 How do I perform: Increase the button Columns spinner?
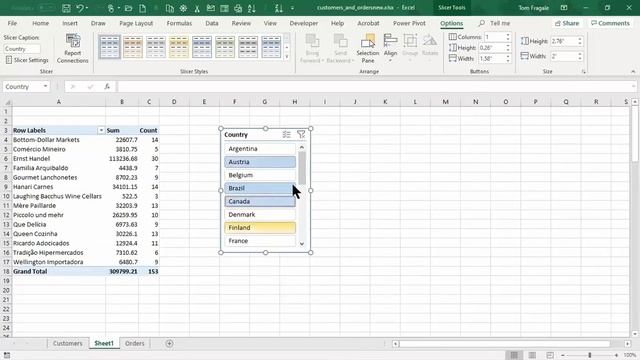tap(508, 35)
